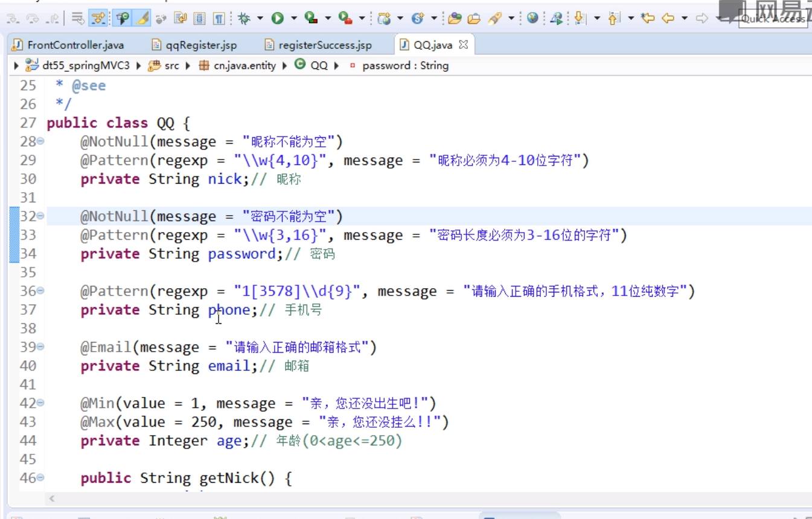Toggle Block Selection Mode
This screenshot has height=519, width=812.
[199, 19]
